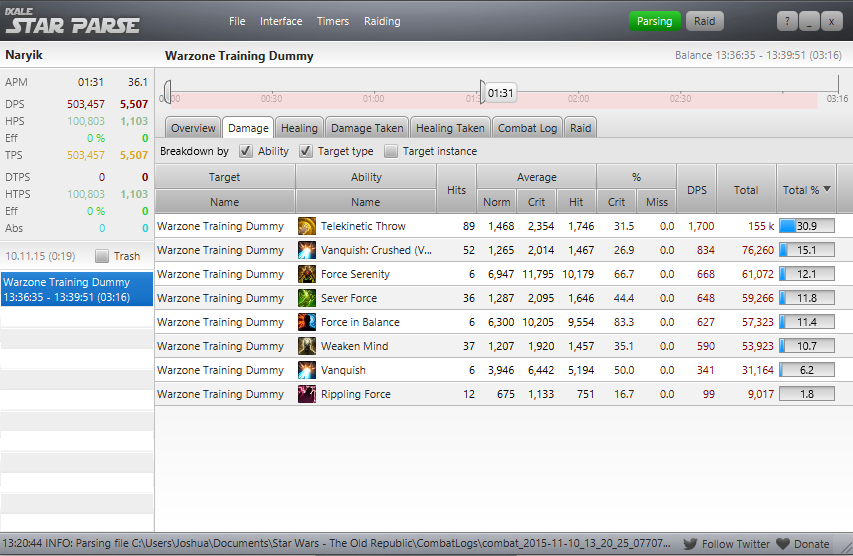The image size is (853, 556).
Task: Click the Force in Balance ability icon
Action: pos(307,322)
